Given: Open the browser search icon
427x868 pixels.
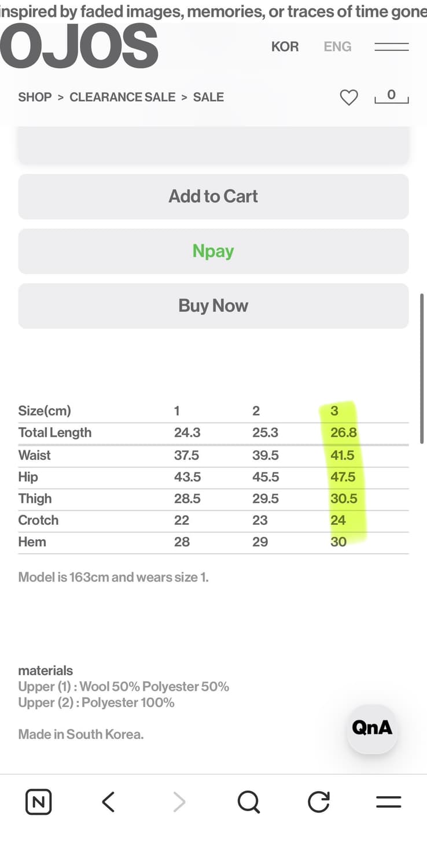Looking at the screenshot, I should tap(249, 802).
